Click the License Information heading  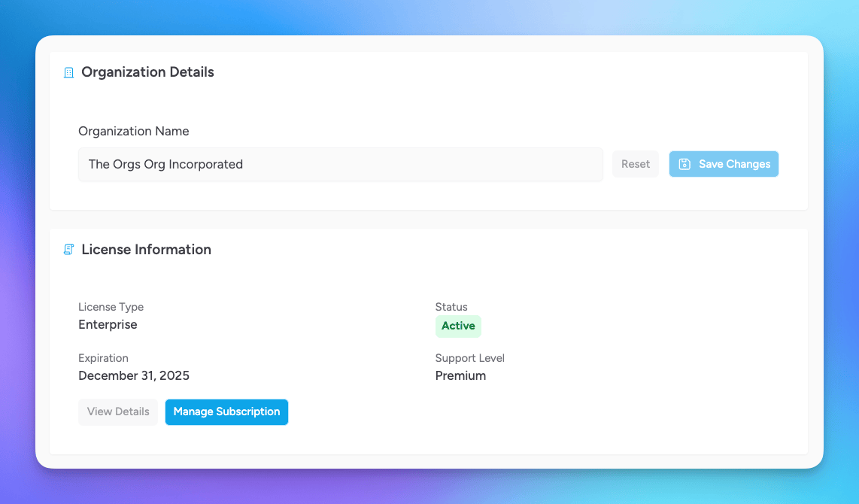coord(147,249)
